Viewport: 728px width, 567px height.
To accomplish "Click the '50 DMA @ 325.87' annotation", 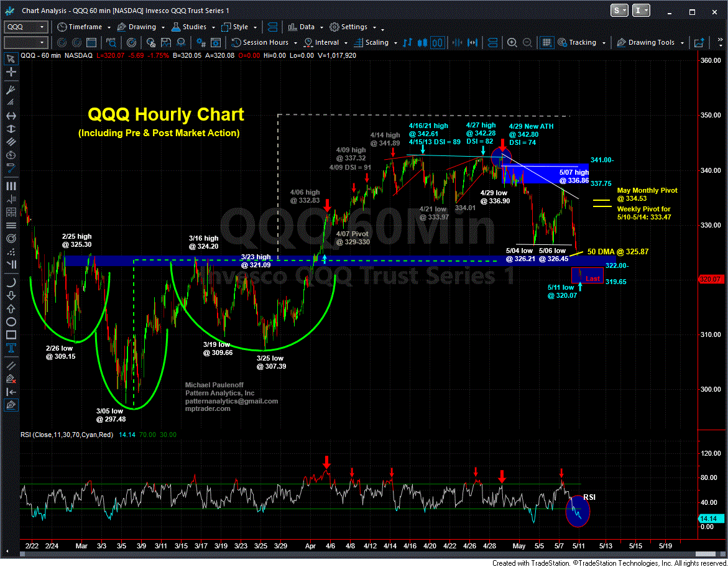I will 618,252.
